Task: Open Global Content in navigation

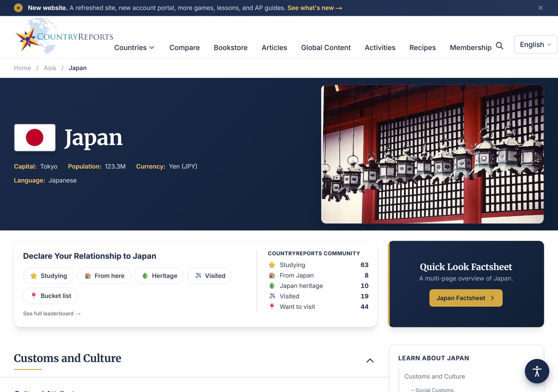Action: (x=326, y=47)
